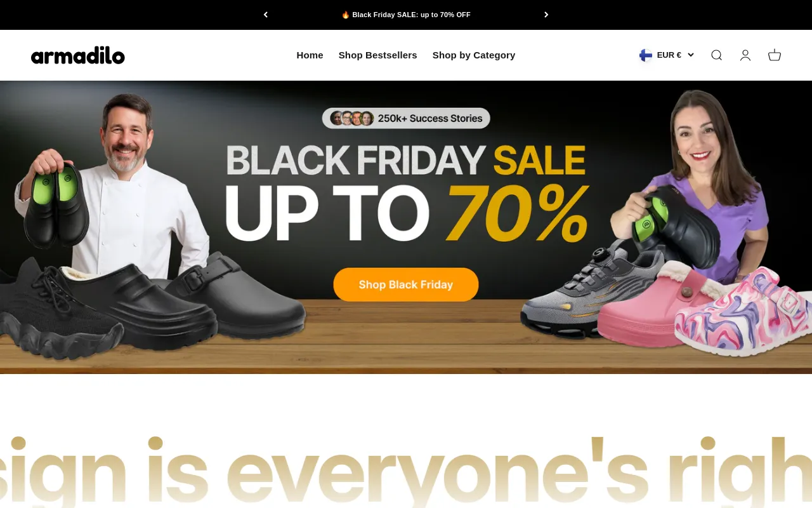Image resolution: width=812 pixels, height=508 pixels.
Task: Open the search magnifier icon
Action: pos(716,55)
